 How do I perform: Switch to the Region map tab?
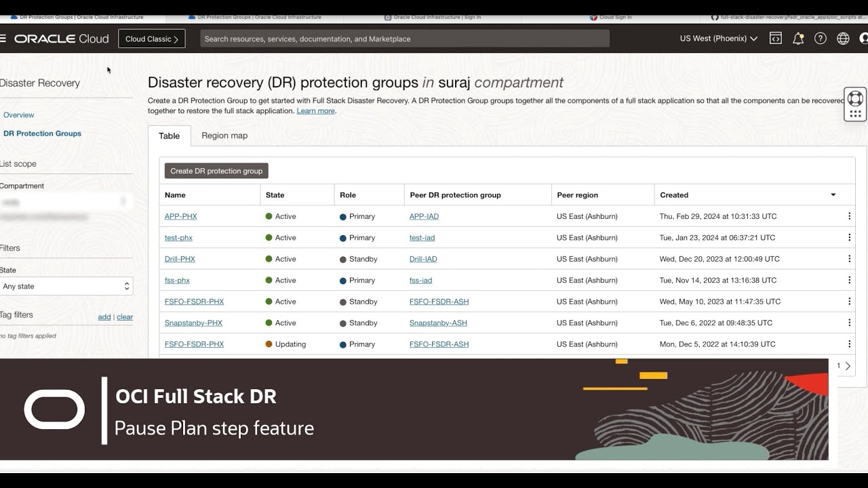224,136
